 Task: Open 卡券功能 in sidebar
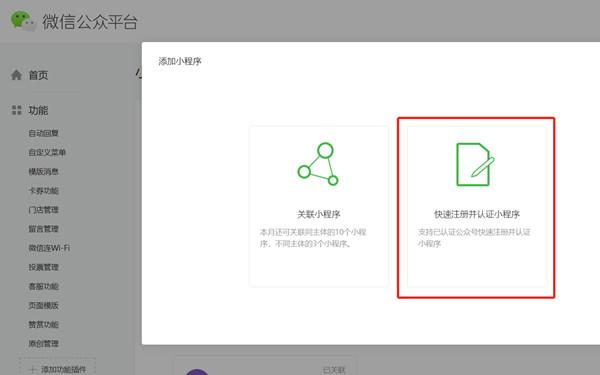(44, 191)
